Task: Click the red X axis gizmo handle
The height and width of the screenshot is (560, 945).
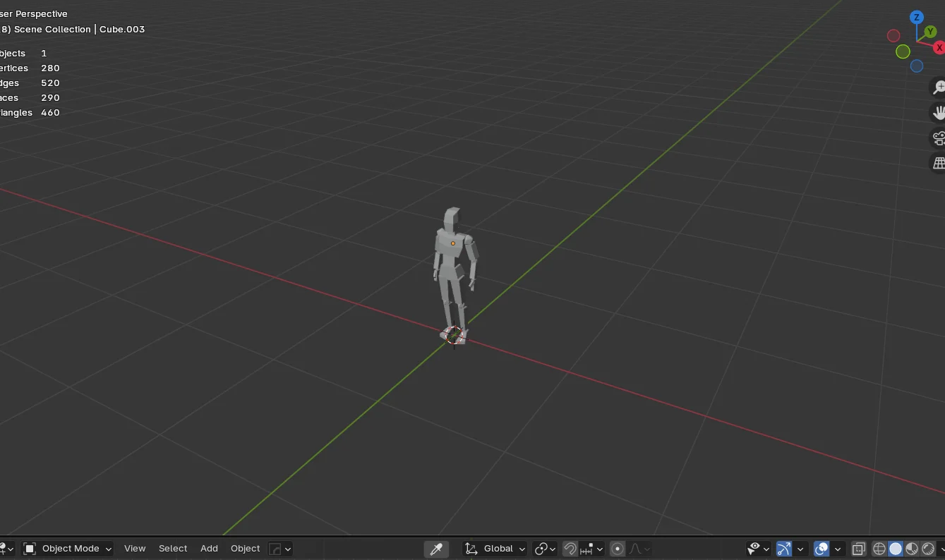Action: (939, 47)
